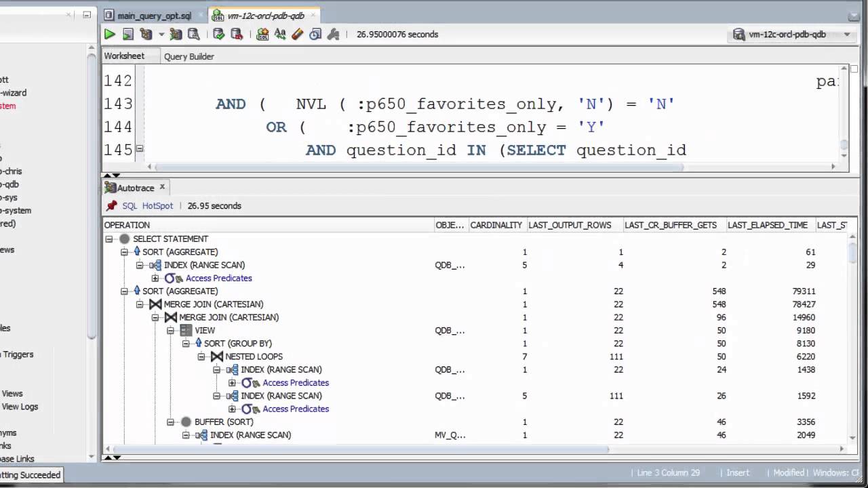Open an Unshared SQL Worksheet icon
The height and width of the screenshot is (488, 868).
262,34
